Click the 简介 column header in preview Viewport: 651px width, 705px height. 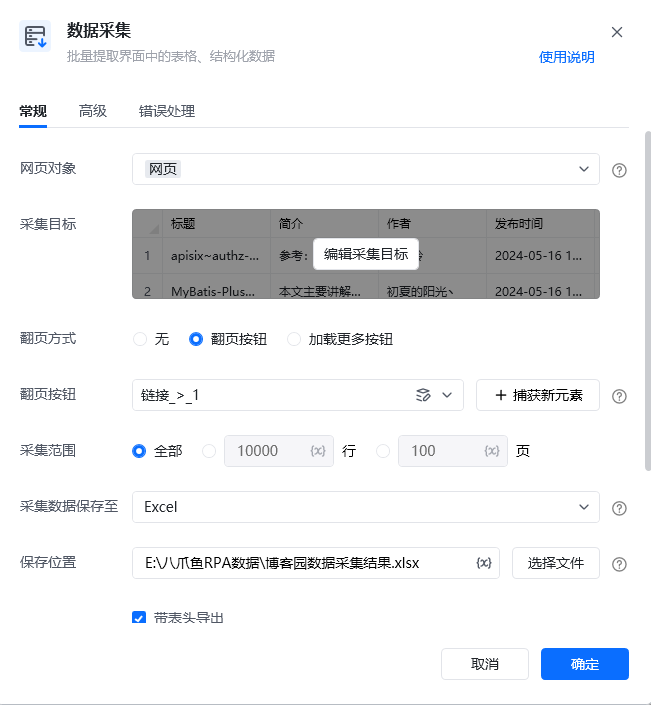pyautogui.click(x=324, y=223)
